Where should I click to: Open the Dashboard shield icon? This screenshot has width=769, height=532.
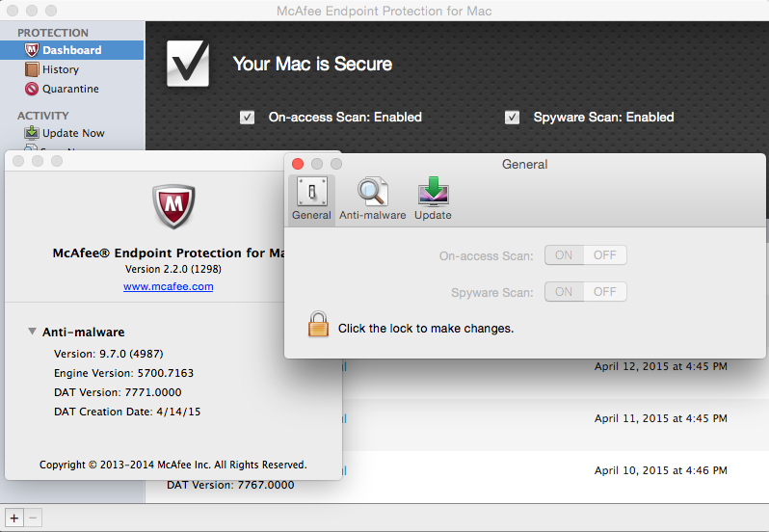[32, 50]
